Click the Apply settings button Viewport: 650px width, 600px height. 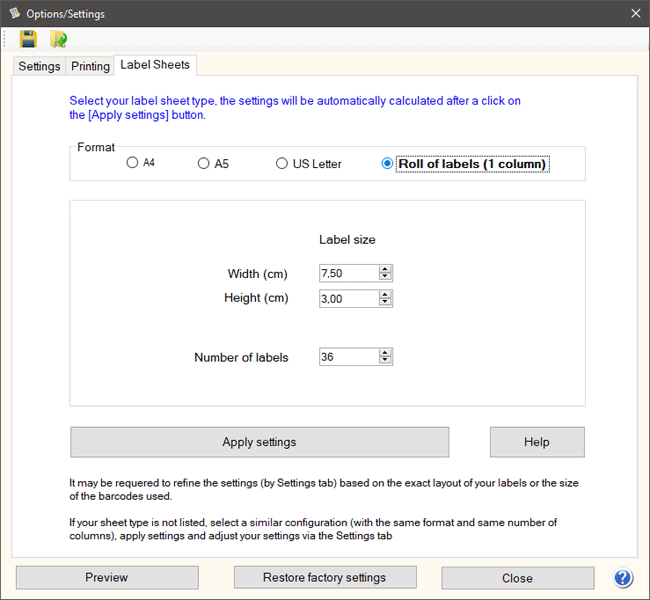[x=260, y=442]
